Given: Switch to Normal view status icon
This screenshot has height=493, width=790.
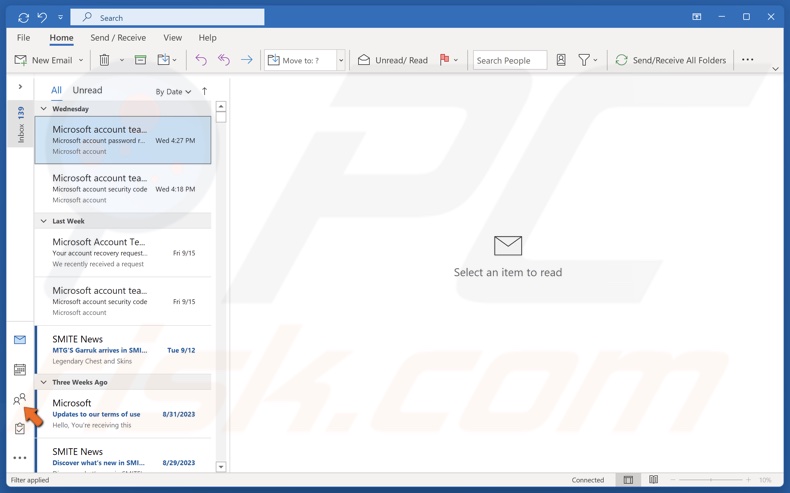Looking at the screenshot, I should (x=628, y=480).
